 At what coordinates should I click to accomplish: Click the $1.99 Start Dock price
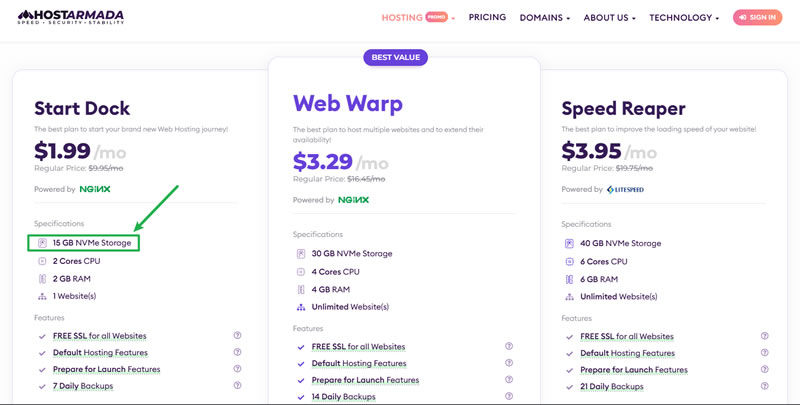tap(62, 151)
